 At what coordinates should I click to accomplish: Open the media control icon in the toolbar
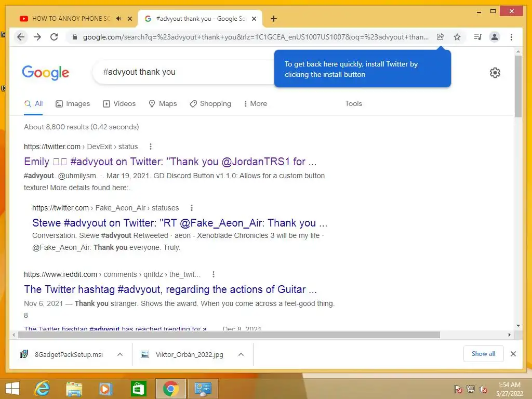click(478, 37)
